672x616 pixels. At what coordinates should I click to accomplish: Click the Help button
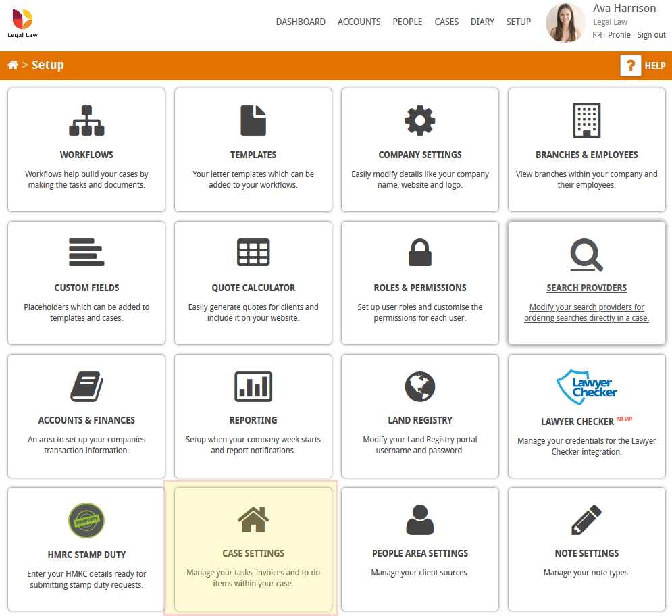point(630,65)
